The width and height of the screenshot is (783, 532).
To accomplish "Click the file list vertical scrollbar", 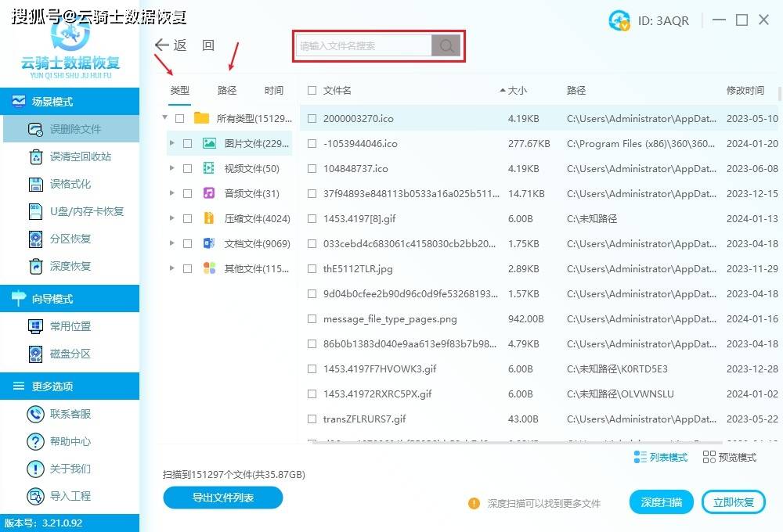I will [x=780, y=93].
